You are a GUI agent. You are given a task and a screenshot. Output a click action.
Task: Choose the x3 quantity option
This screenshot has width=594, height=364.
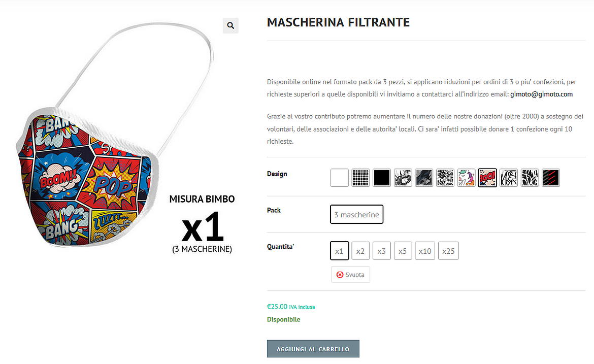pos(381,251)
